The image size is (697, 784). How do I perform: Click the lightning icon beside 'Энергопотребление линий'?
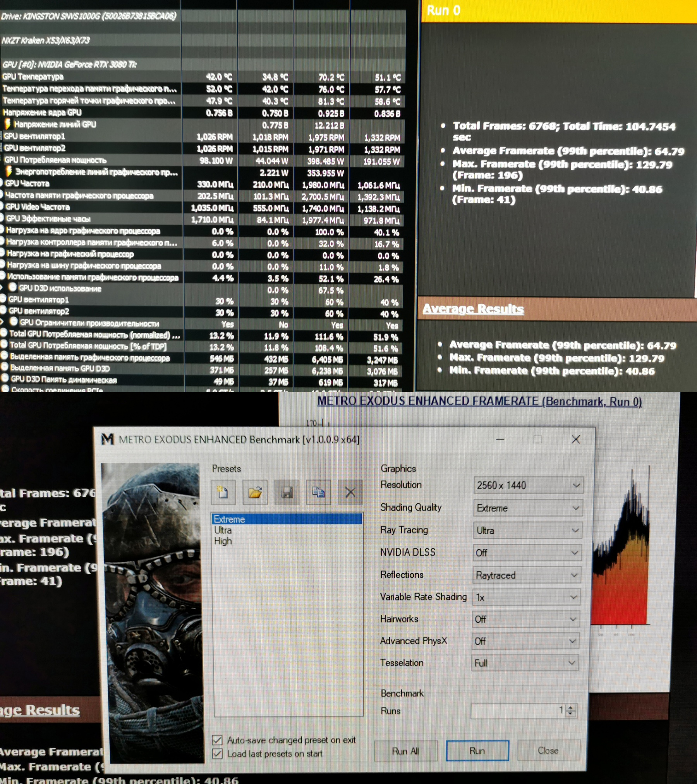tap(9, 171)
